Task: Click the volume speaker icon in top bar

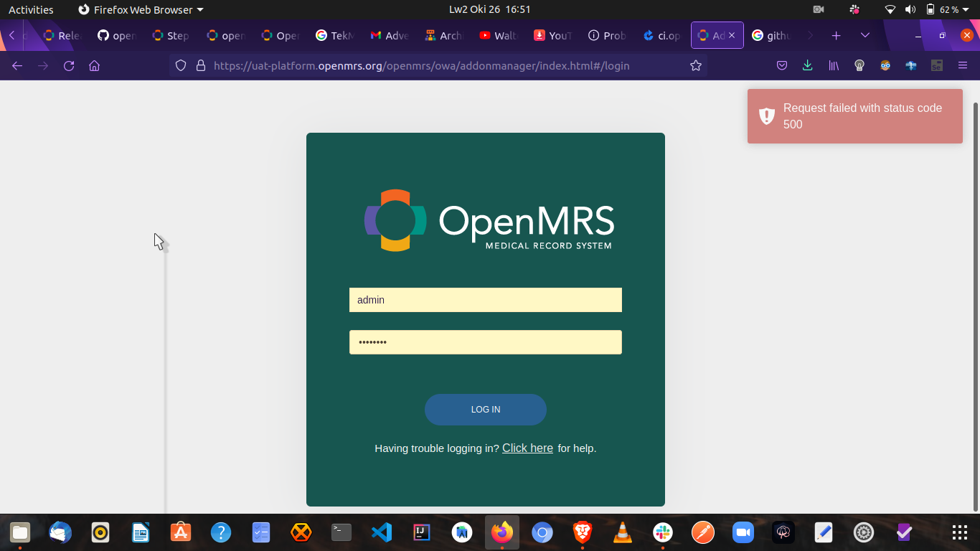Action: [910, 9]
